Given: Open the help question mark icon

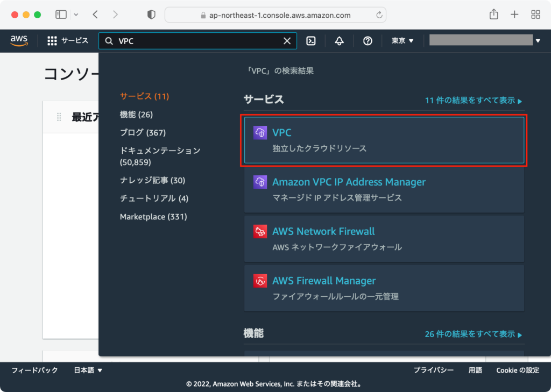Looking at the screenshot, I should pos(368,41).
